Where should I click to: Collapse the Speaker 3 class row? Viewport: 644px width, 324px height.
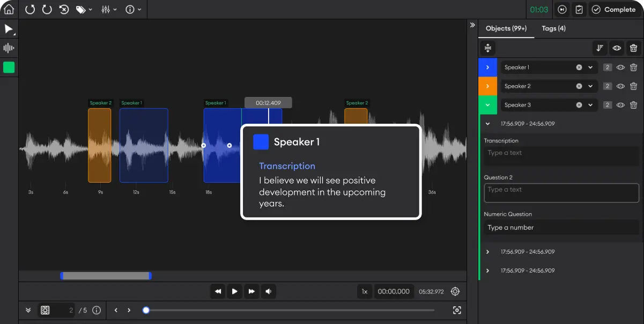click(x=488, y=104)
